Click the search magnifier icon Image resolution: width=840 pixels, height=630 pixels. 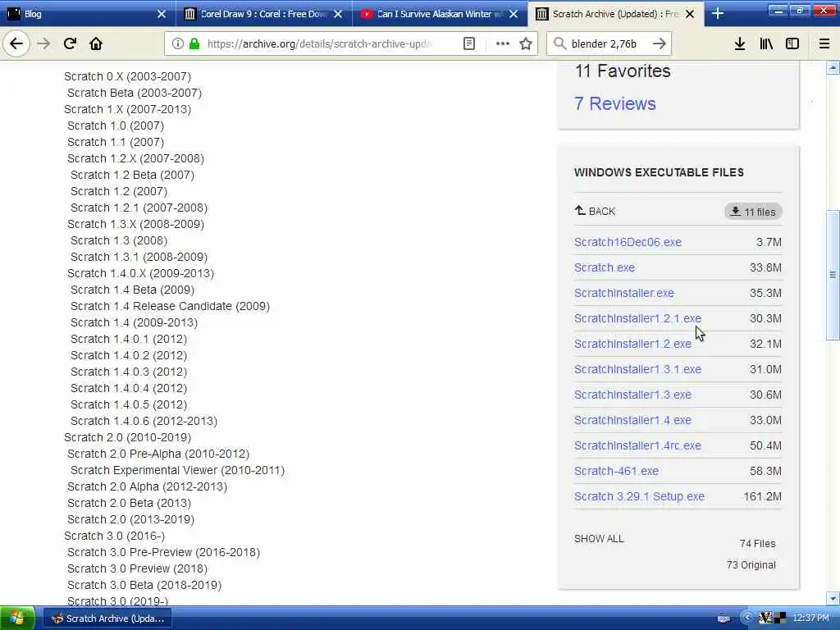559,44
